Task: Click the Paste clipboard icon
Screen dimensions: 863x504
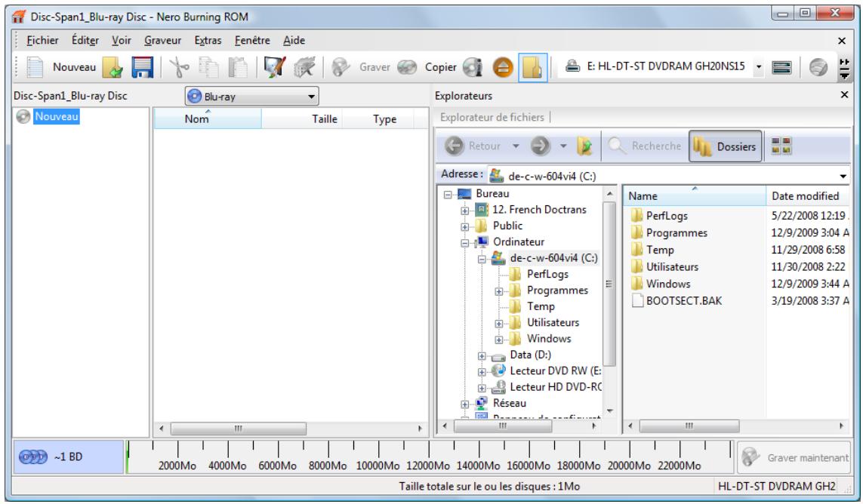Action: (x=238, y=67)
